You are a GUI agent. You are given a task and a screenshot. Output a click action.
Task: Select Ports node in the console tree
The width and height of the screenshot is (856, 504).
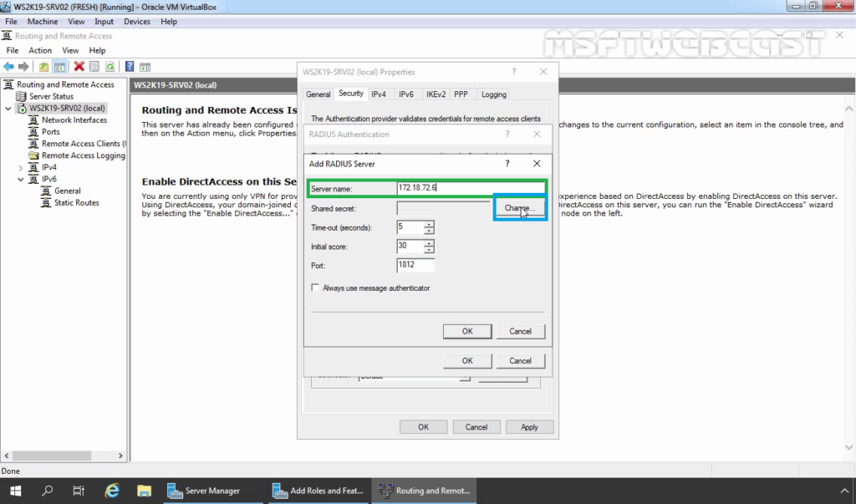click(51, 131)
